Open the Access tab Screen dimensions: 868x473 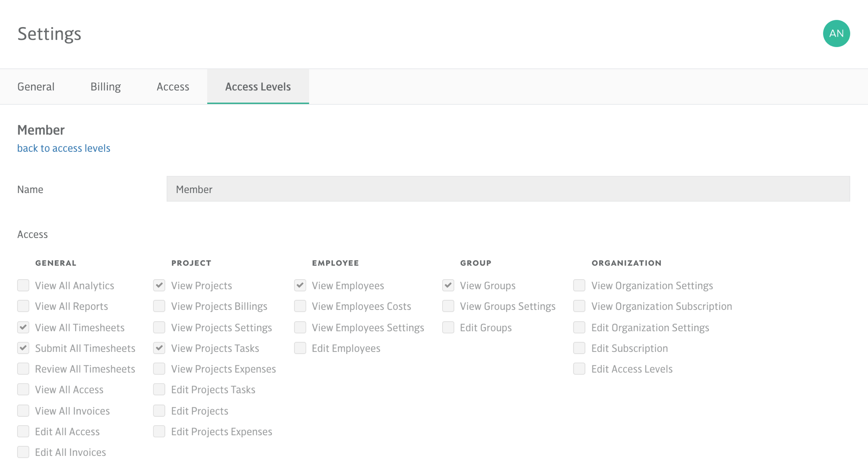pyautogui.click(x=173, y=86)
